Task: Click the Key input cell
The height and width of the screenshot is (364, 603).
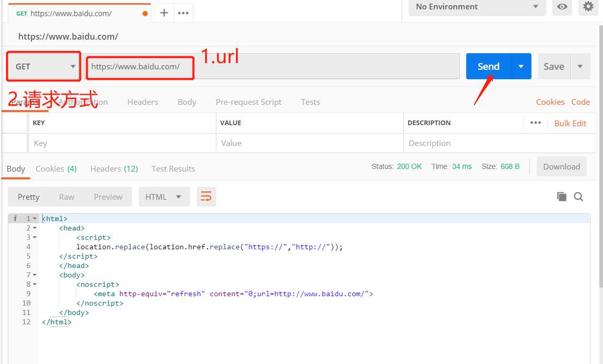Action: point(122,143)
